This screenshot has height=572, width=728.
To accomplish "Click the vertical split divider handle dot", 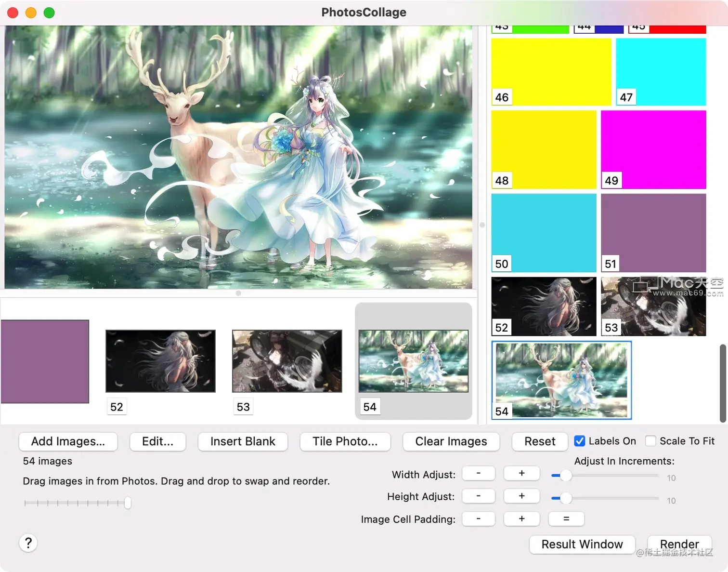I will point(482,225).
